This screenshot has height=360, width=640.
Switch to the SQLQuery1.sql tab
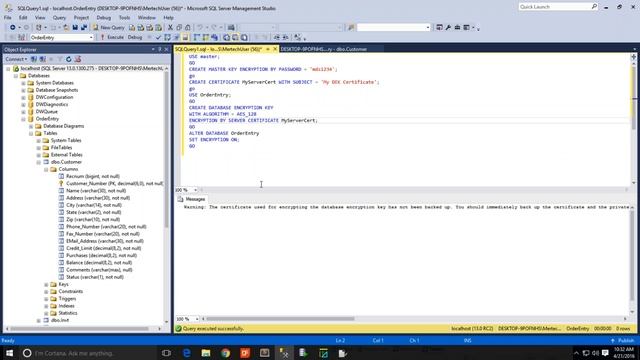(x=218, y=49)
